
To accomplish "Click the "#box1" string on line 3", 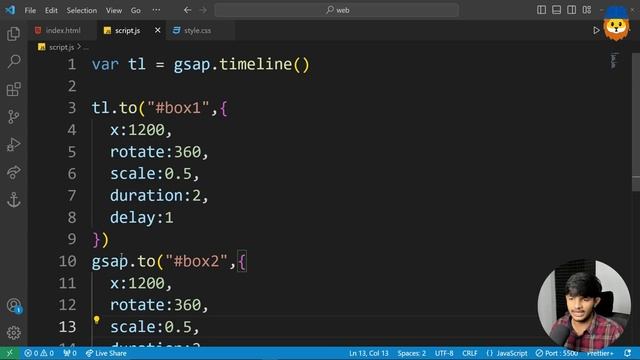I will (x=178, y=108).
